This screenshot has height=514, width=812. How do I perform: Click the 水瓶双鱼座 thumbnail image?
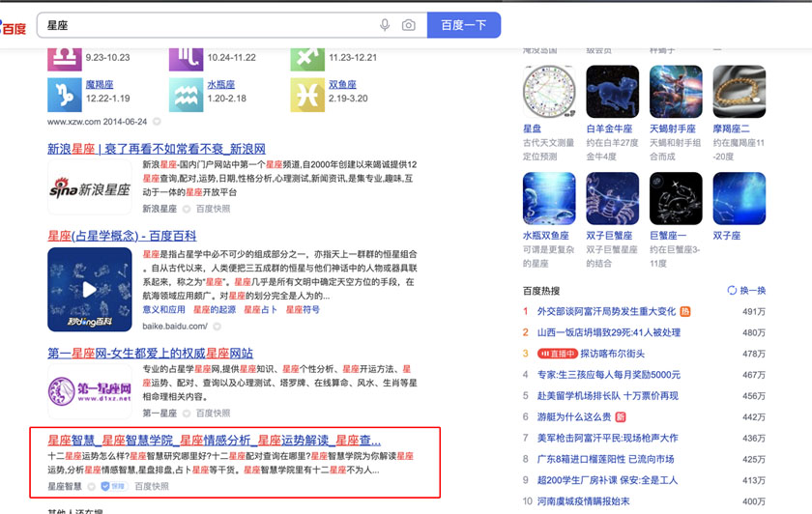pyautogui.click(x=549, y=199)
